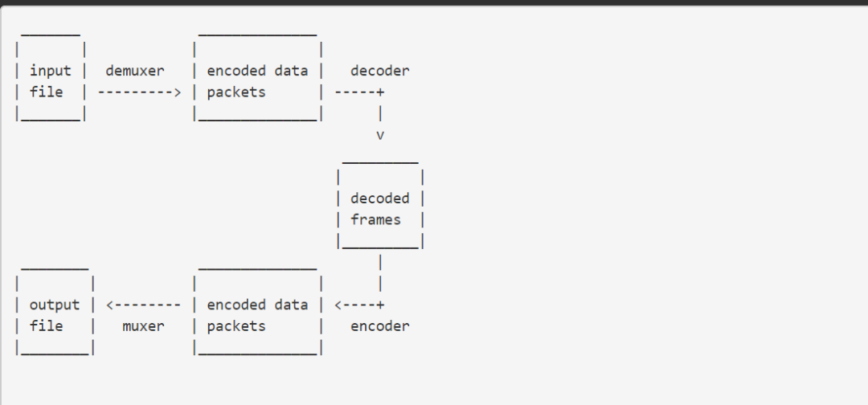Image resolution: width=868 pixels, height=405 pixels.
Task: Click "encoded data" text in the top box
Action: click(257, 71)
